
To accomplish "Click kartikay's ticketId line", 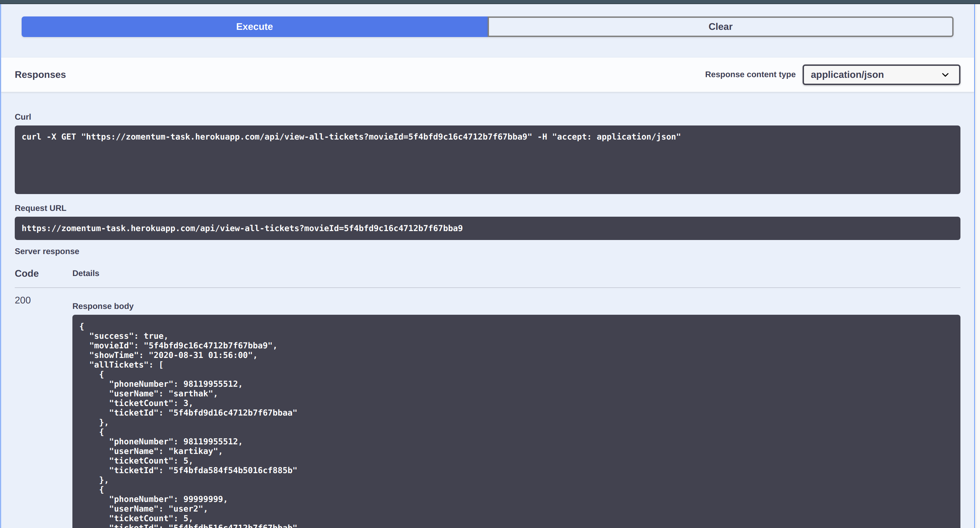I will point(203,470).
